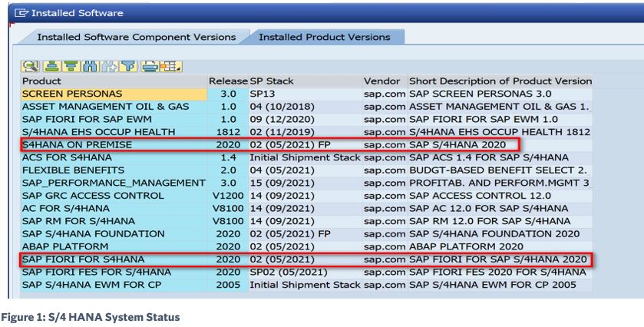Select the SAP_PERFORMANCE_MANAGEMENT product cell
Viewport: 644px width, 327px height.
[x=114, y=183]
